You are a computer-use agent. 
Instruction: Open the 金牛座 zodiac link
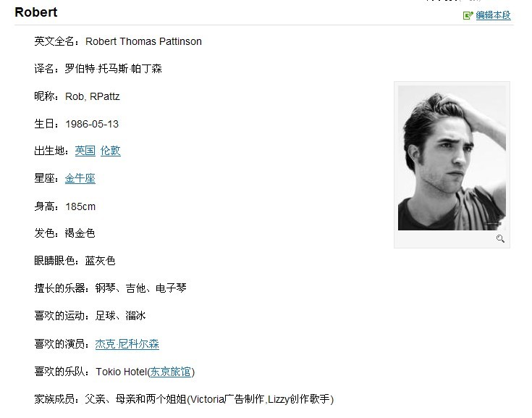pyautogui.click(x=80, y=178)
